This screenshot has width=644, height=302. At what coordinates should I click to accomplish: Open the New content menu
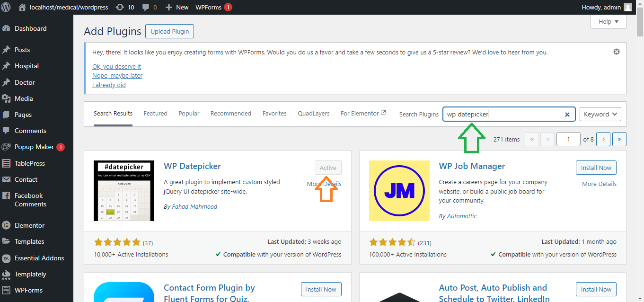(177, 7)
